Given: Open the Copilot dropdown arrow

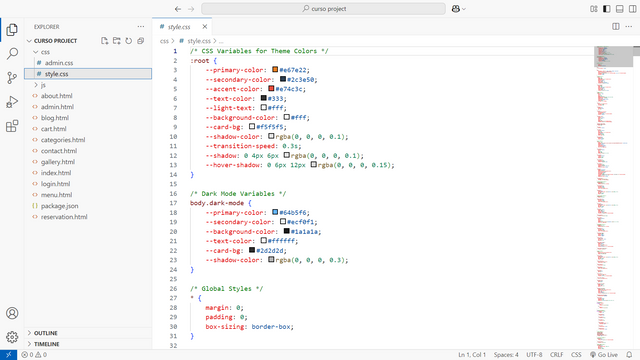Looking at the screenshot, I should click(x=464, y=9).
